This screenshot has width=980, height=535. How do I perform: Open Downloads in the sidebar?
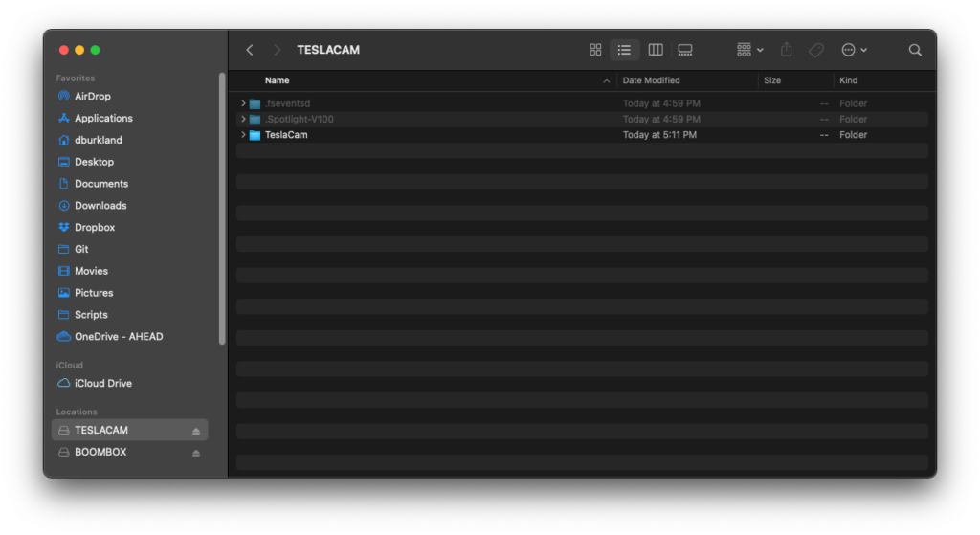click(x=100, y=205)
